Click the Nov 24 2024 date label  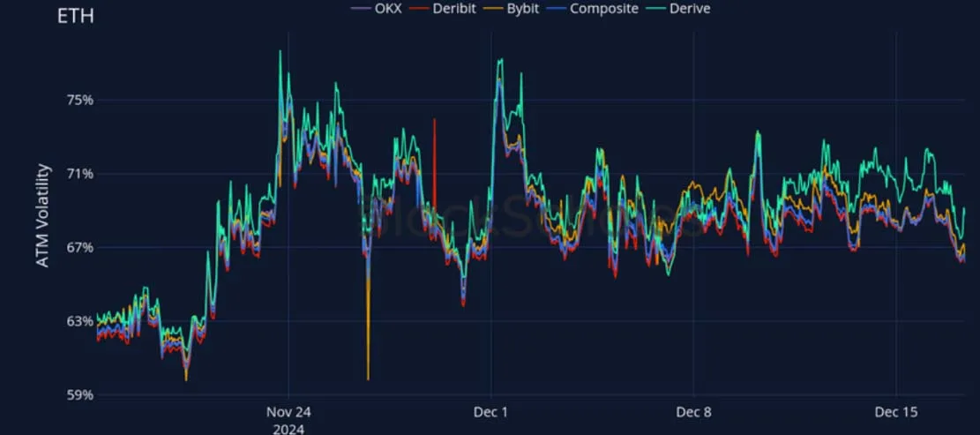[x=288, y=421]
